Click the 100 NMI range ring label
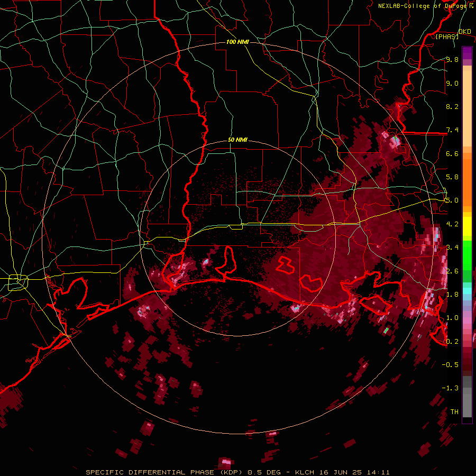The image size is (476, 476). pyautogui.click(x=237, y=42)
